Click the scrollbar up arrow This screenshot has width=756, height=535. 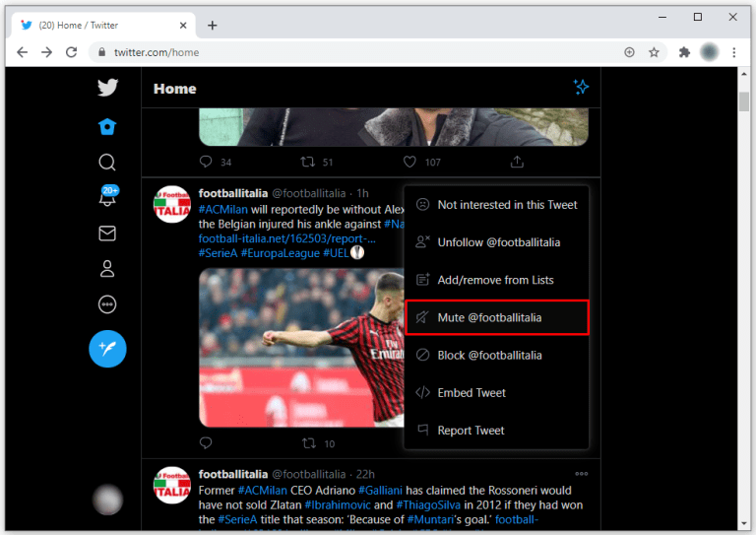744,74
